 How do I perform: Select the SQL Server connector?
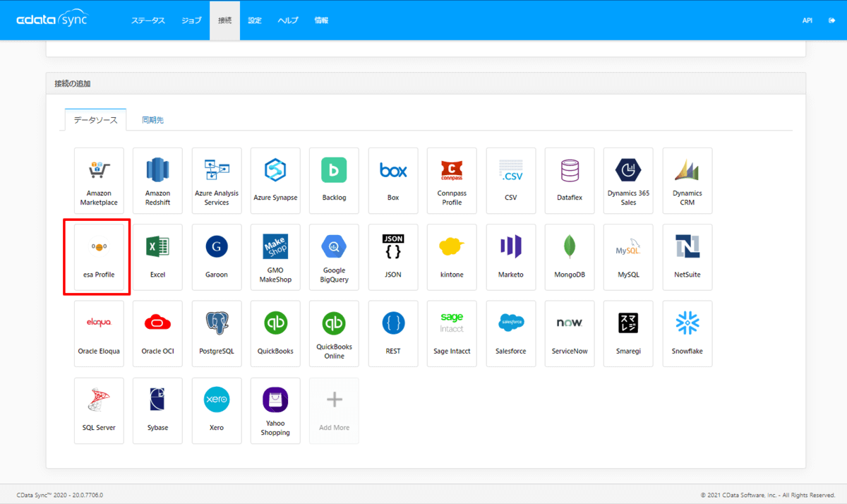coord(99,411)
